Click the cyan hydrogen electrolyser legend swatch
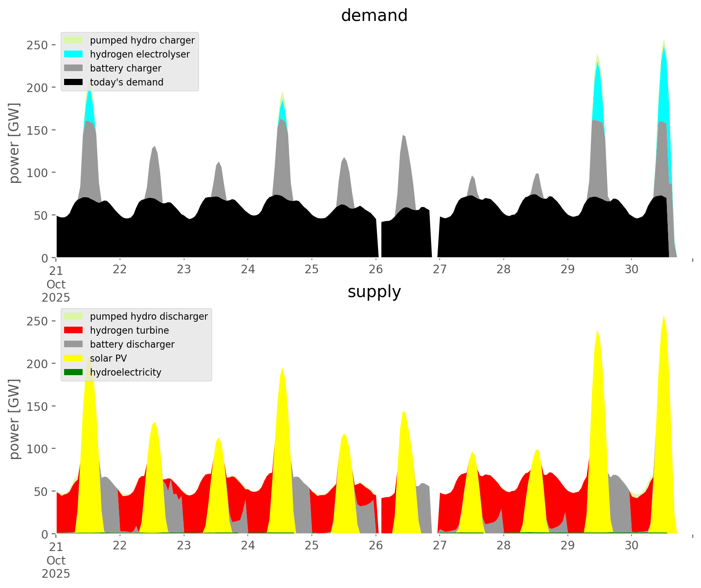The image size is (701, 588). click(74, 54)
